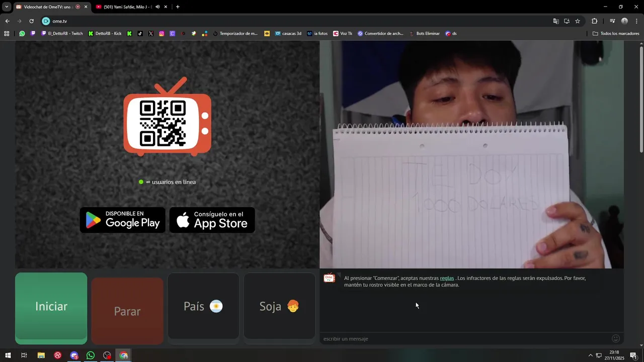Open WhatsApp bookmark icon
This screenshot has width=644, height=362.
tap(22, 34)
